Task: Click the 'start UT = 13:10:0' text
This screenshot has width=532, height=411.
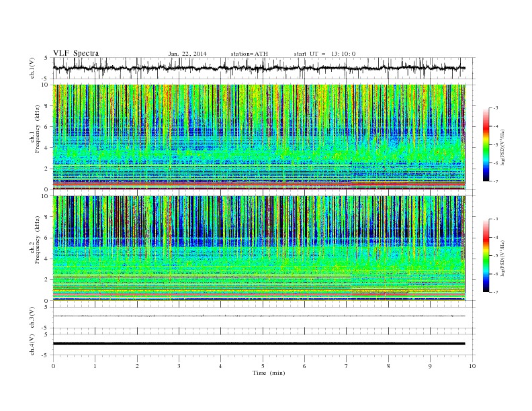Action: 324,54
